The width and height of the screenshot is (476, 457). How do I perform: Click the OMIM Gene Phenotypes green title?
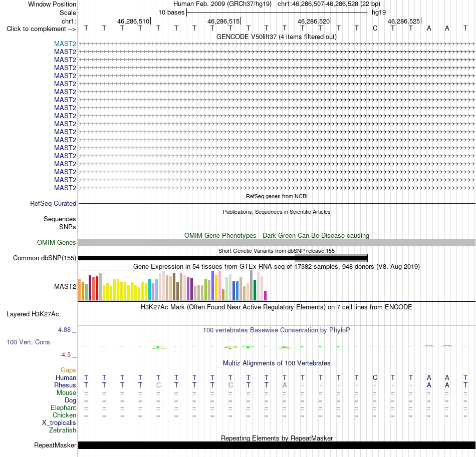[277, 235]
